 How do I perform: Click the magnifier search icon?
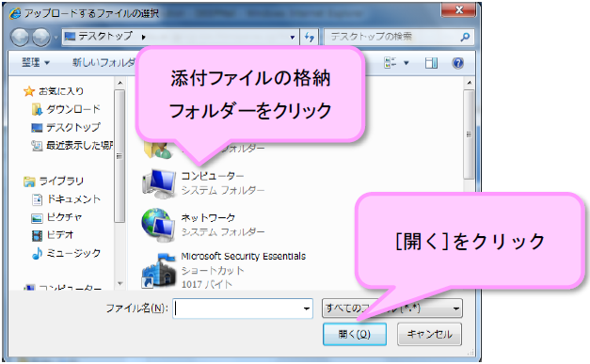pyautogui.click(x=465, y=37)
